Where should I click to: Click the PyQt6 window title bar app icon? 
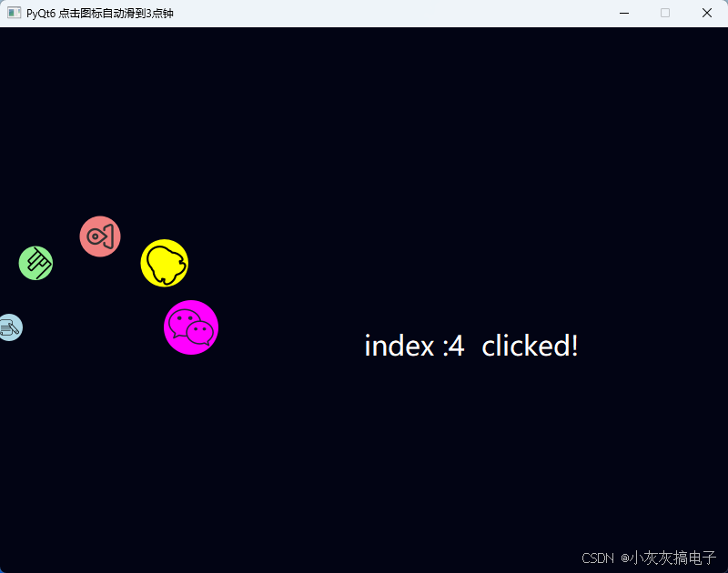(14, 13)
